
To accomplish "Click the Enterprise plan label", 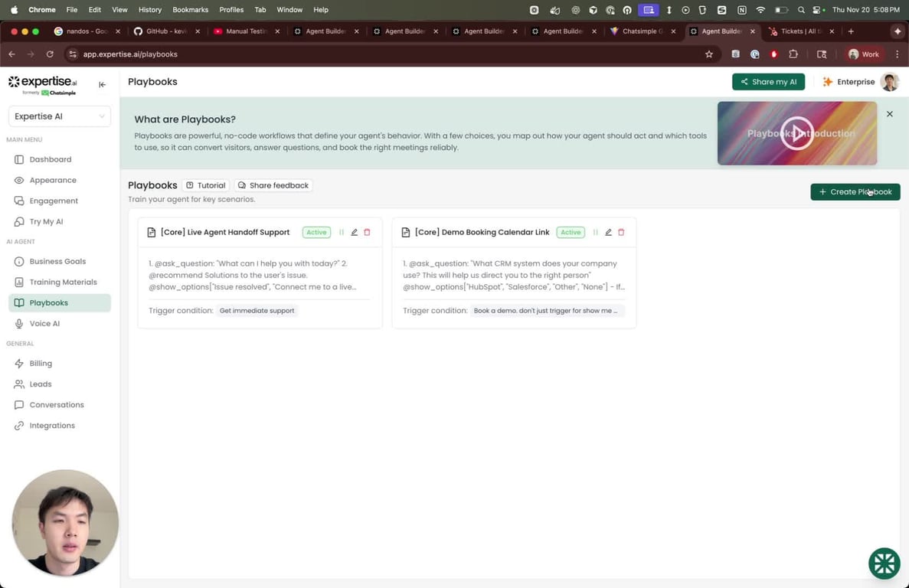I will [x=849, y=82].
